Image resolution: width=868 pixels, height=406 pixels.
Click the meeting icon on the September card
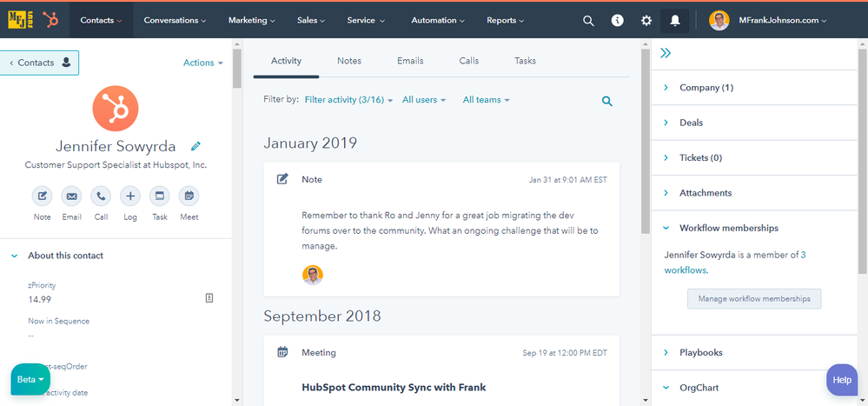[282, 352]
